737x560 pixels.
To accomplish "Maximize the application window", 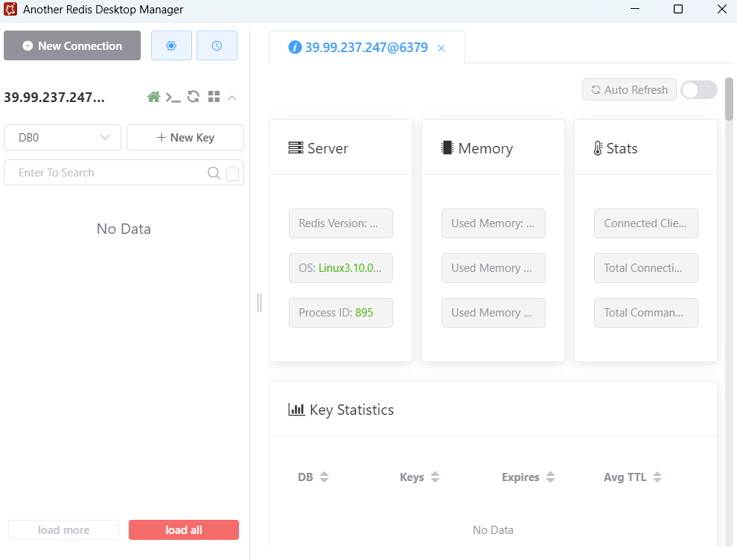I will point(677,9).
